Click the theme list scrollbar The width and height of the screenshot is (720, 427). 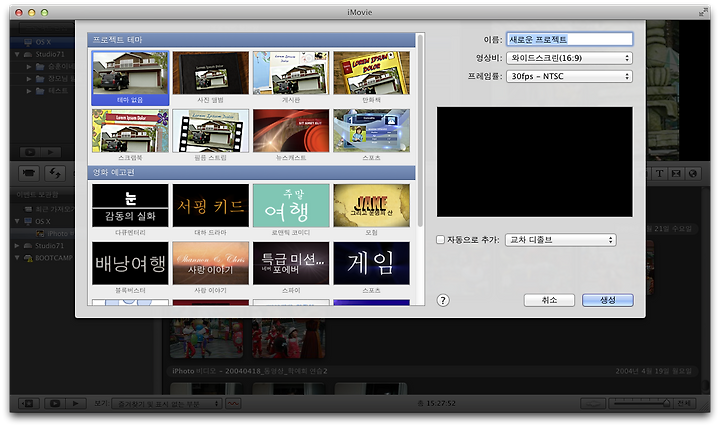point(420,131)
